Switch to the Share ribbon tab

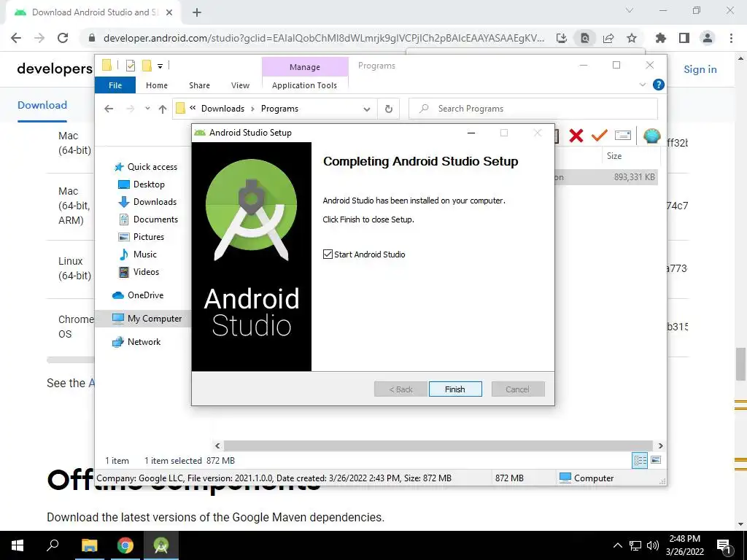point(199,85)
